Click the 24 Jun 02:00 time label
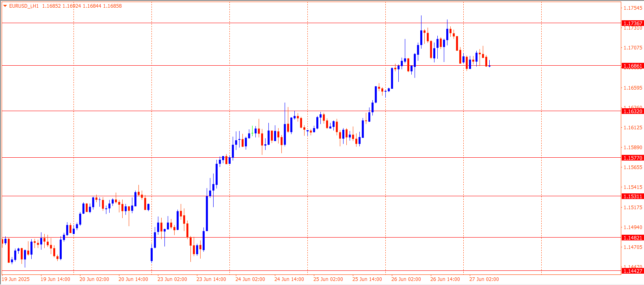Screen dimensions: 644x285 (x=250, y=279)
